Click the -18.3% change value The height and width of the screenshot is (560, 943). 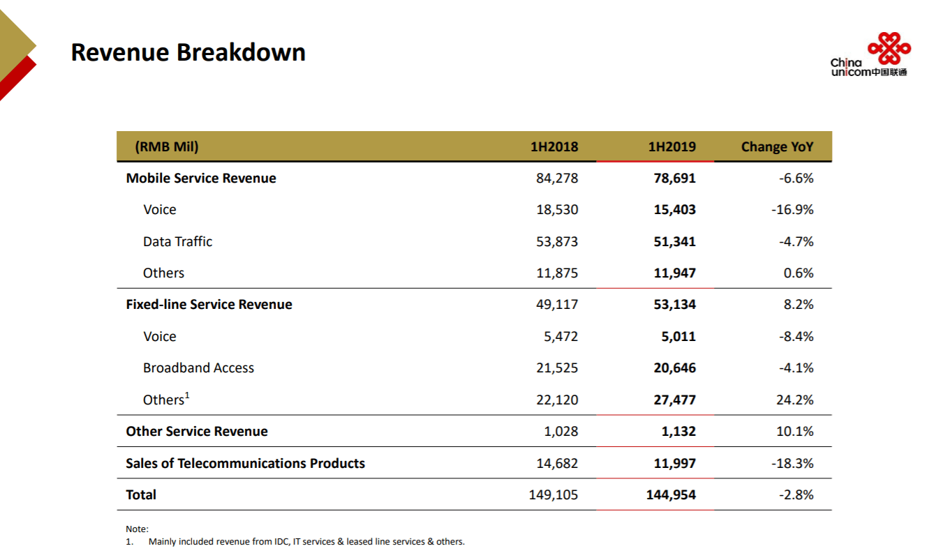792,463
